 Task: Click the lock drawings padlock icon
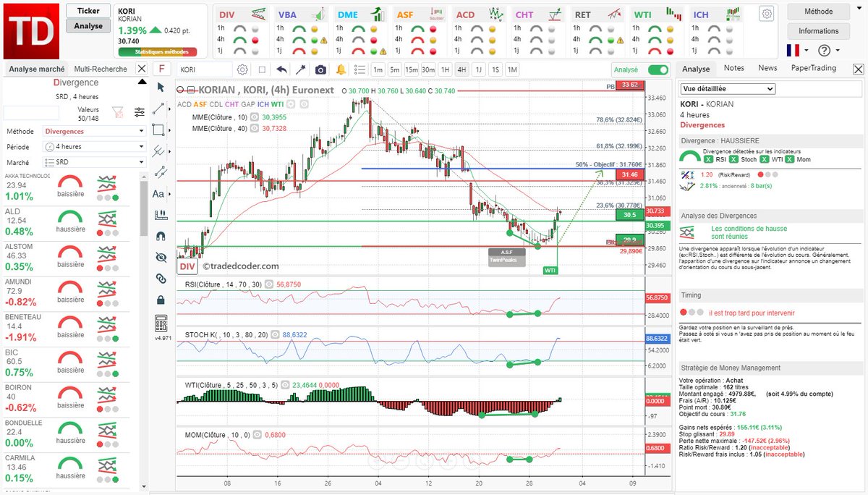coord(161,299)
